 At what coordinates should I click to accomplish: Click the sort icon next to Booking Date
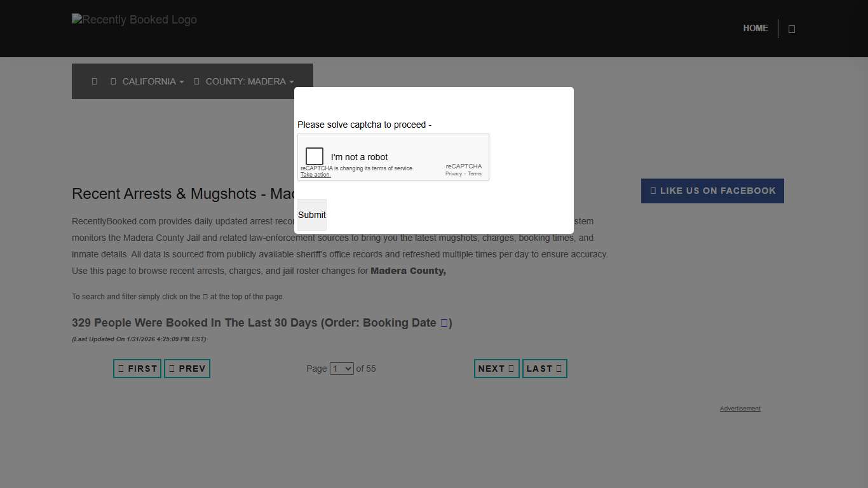pyautogui.click(x=443, y=323)
